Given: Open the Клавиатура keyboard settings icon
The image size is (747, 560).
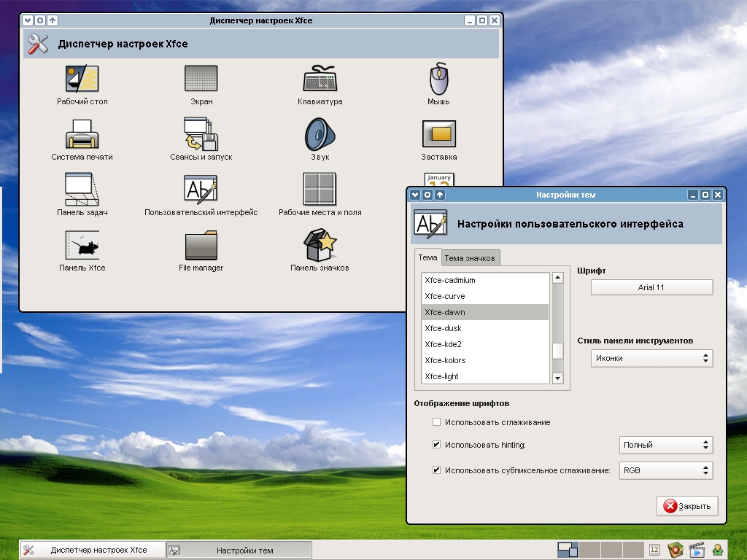Looking at the screenshot, I should tap(320, 79).
